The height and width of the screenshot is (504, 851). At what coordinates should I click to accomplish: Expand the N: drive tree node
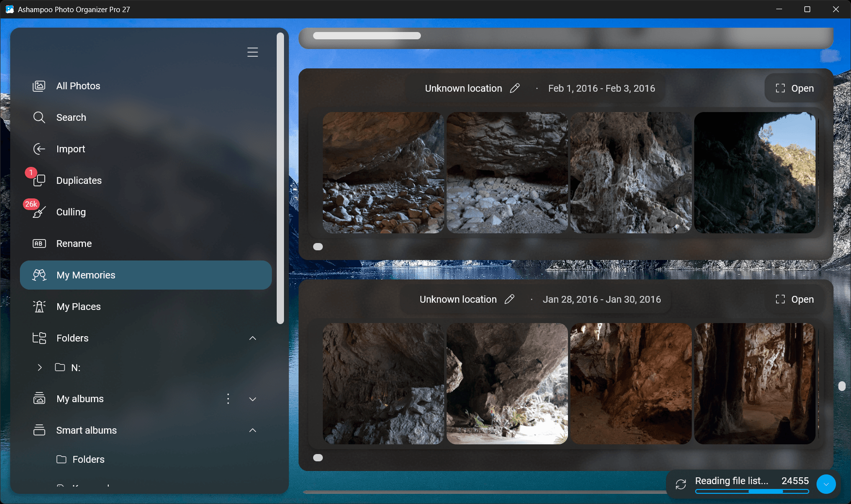(x=40, y=367)
